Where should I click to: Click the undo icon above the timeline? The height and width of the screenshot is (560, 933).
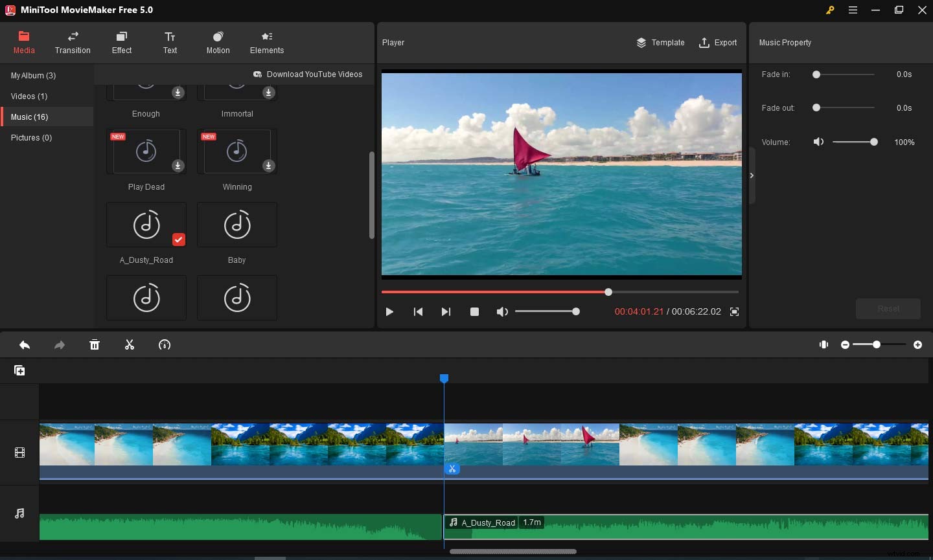tap(25, 344)
